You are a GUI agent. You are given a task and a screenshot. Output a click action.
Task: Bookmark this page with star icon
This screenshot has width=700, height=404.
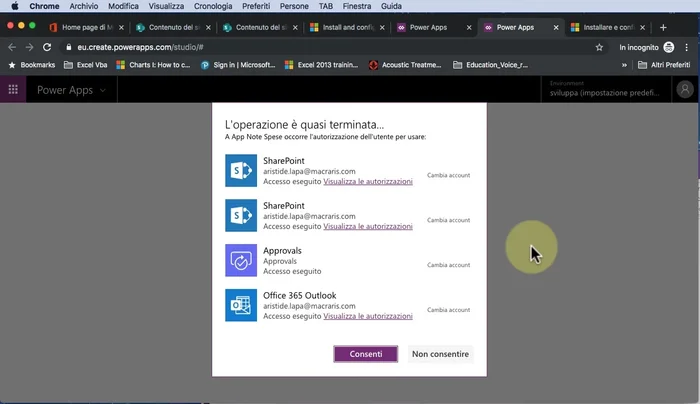coord(599,47)
